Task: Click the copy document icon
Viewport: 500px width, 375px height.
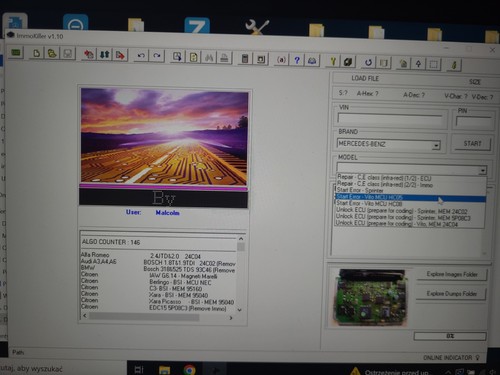Action: click(193, 57)
